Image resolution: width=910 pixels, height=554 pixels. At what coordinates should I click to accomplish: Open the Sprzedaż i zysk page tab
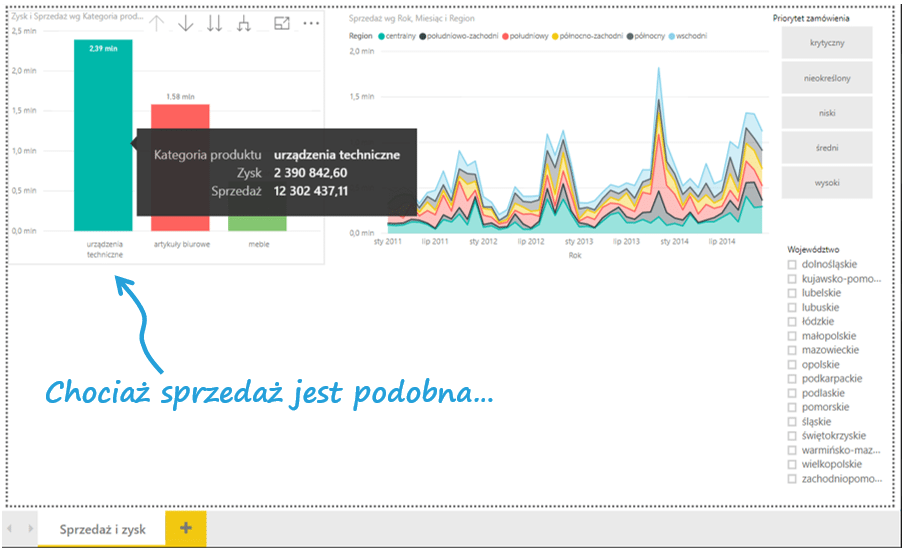(x=102, y=529)
